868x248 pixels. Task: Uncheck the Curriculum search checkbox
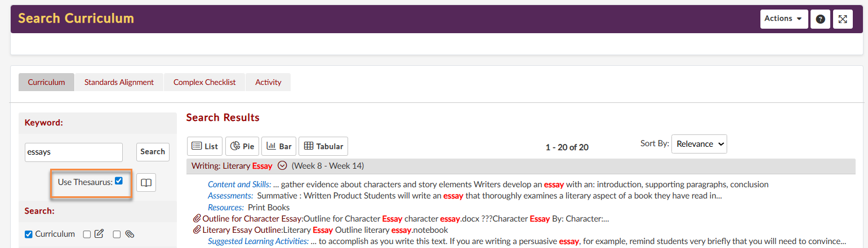29,235
